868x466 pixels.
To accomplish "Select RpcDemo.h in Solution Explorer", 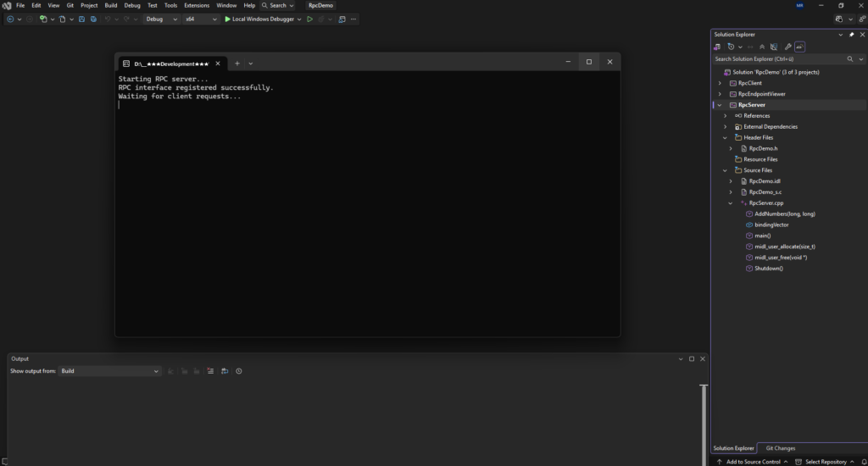I will (763, 148).
